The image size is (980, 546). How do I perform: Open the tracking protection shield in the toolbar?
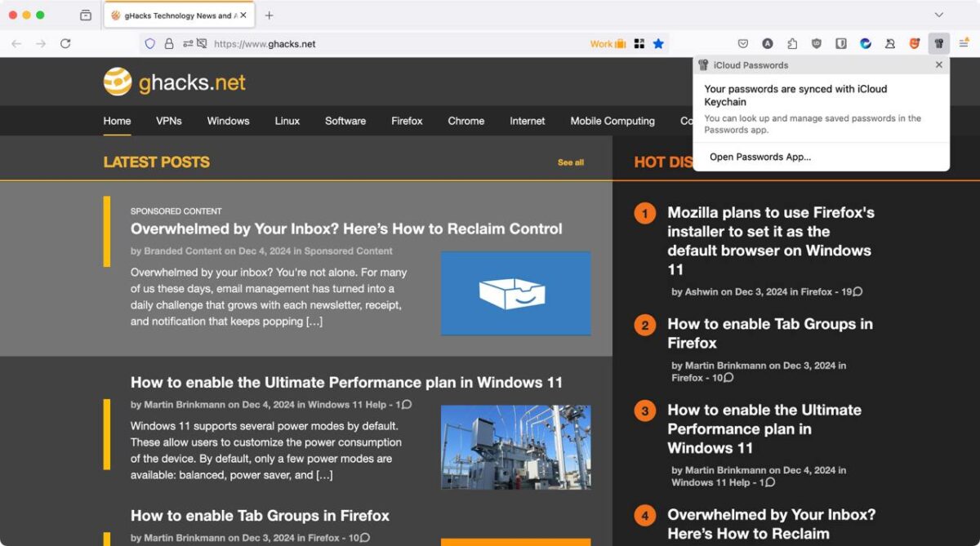(x=149, y=43)
